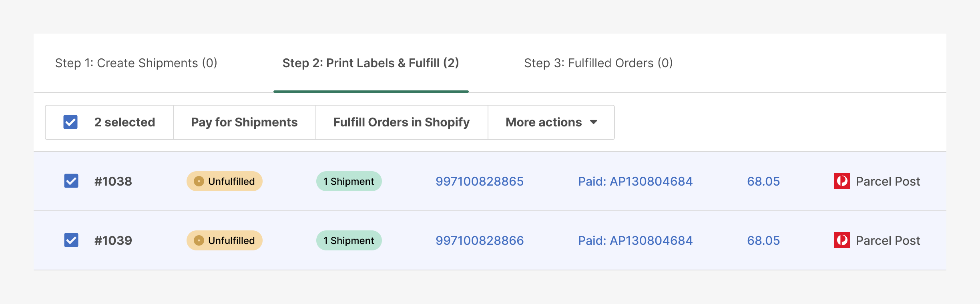Click the Unfulfilled badge on order #1038
Image resolution: width=980 pixels, height=304 pixels.
pyautogui.click(x=224, y=181)
